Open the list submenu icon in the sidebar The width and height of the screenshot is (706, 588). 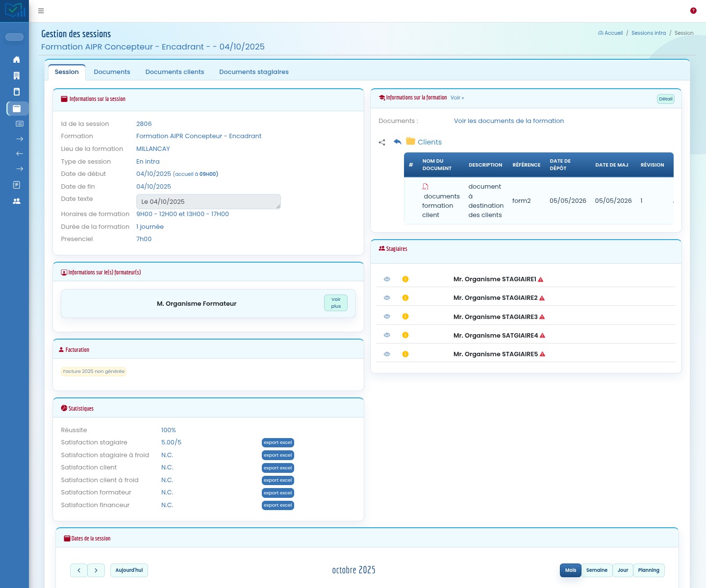click(20, 123)
